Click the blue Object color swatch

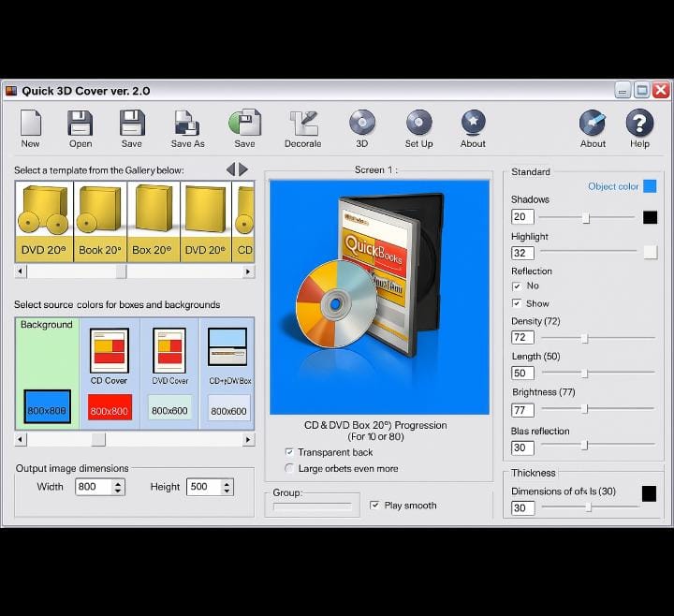point(650,186)
